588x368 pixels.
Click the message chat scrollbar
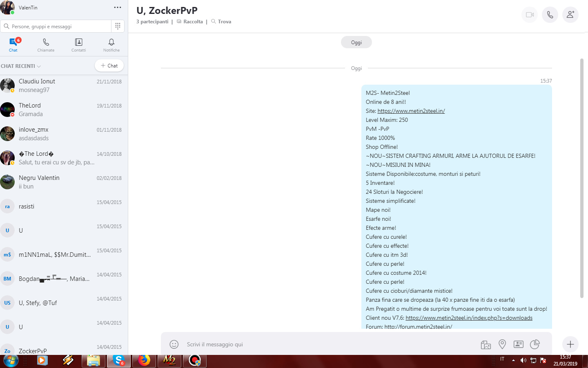point(582,178)
